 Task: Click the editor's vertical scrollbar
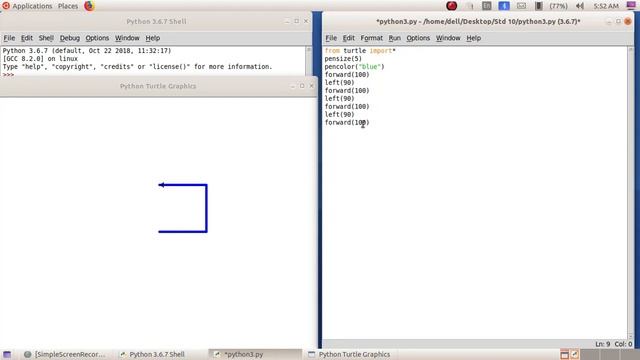pyautogui.click(x=631, y=193)
